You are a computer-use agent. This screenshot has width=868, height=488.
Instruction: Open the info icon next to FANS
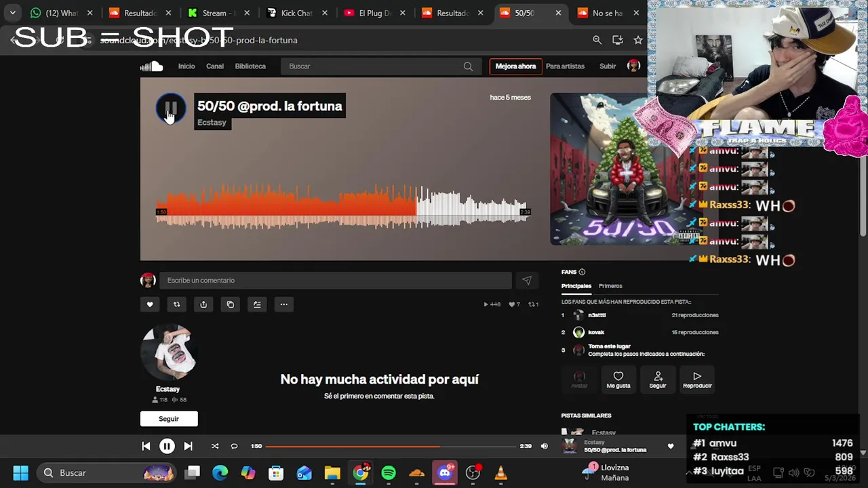[582, 272]
